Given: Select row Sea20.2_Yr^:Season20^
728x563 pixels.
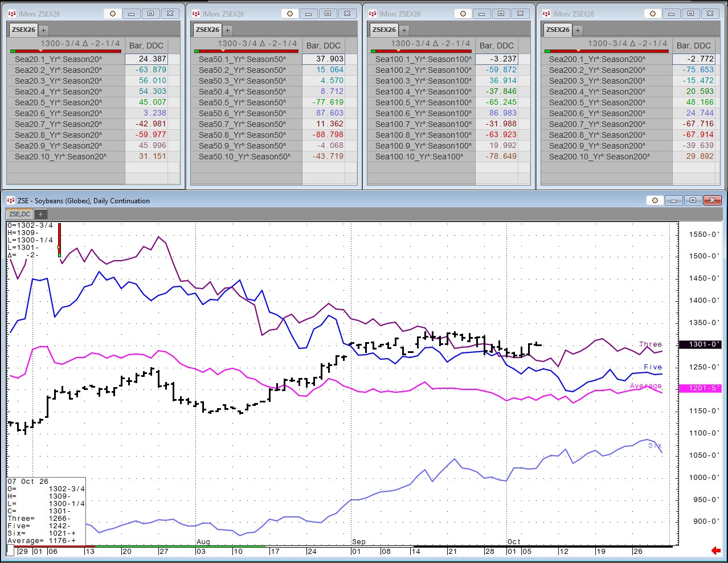Looking at the screenshot, I should [x=66, y=70].
